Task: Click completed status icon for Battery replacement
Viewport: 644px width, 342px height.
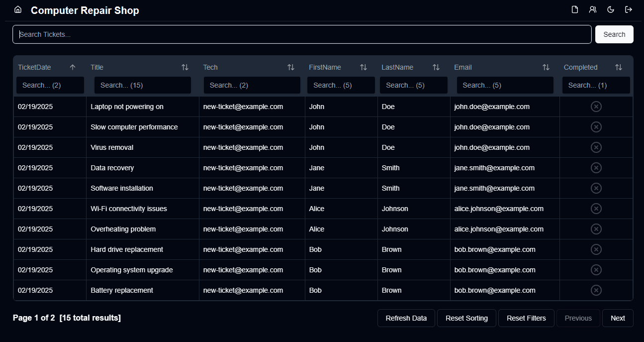Action: (x=596, y=290)
